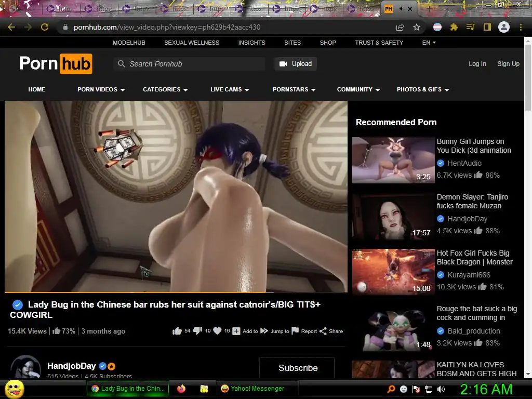The height and width of the screenshot is (399, 532).
Task: Toggle the browser side panel icon
Action: coord(487,27)
